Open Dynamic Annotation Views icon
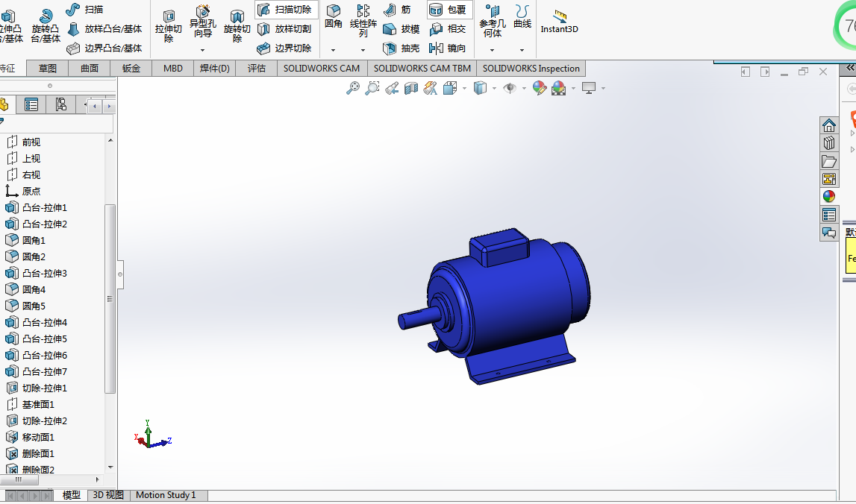 [x=430, y=88]
